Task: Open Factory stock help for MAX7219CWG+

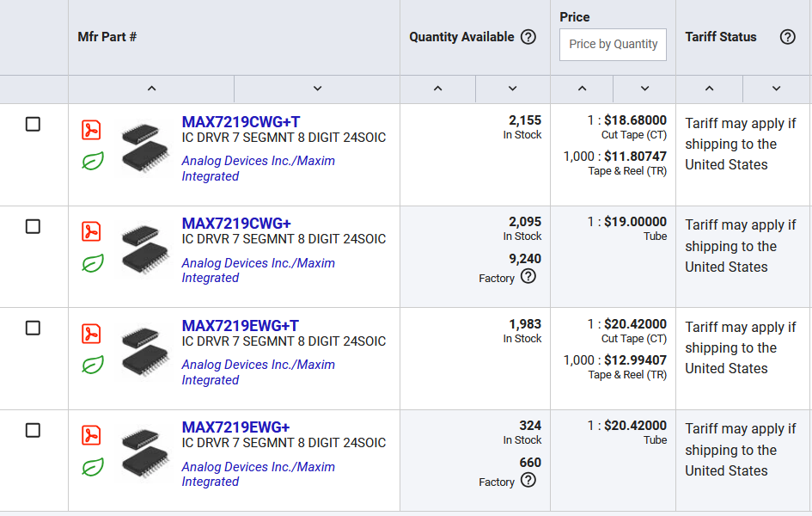Action: pyautogui.click(x=528, y=277)
